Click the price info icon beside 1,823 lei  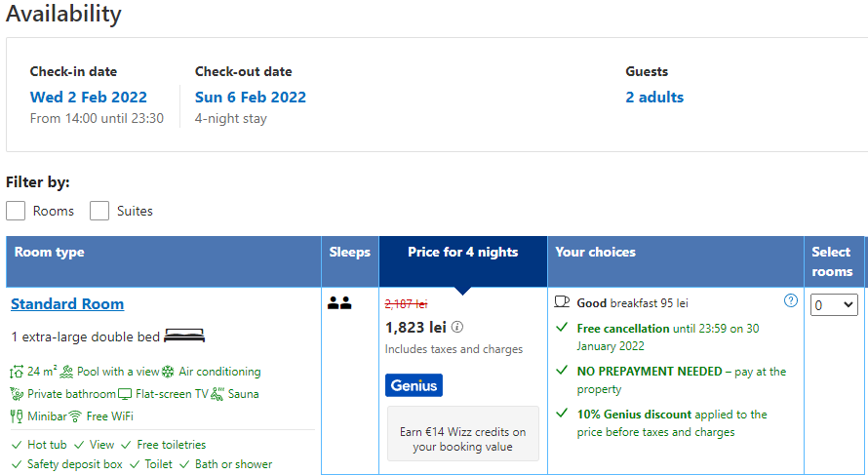coord(457,328)
